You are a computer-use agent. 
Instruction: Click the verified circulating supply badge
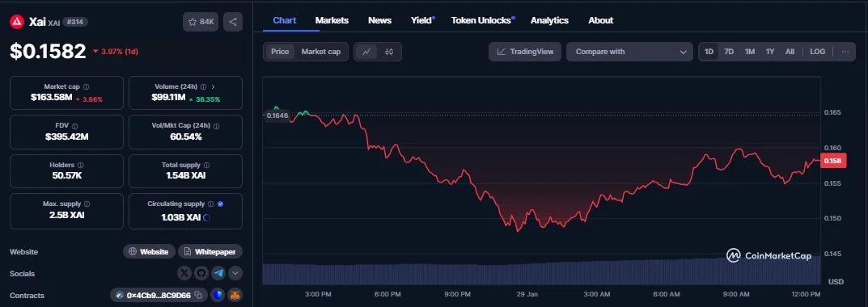coord(220,204)
